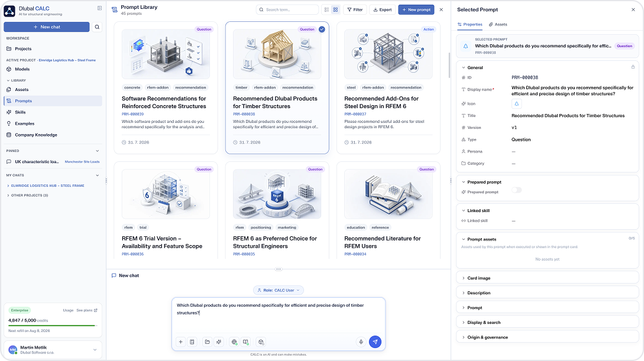Expand Other Projects (3) group
The height and width of the screenshot is (361, 644).
[x=28, y=195]
